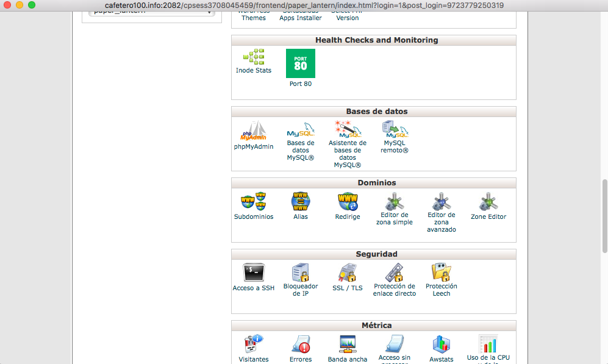
Task: Open Editor de zona avanzado icon
Action: (442, 201)
